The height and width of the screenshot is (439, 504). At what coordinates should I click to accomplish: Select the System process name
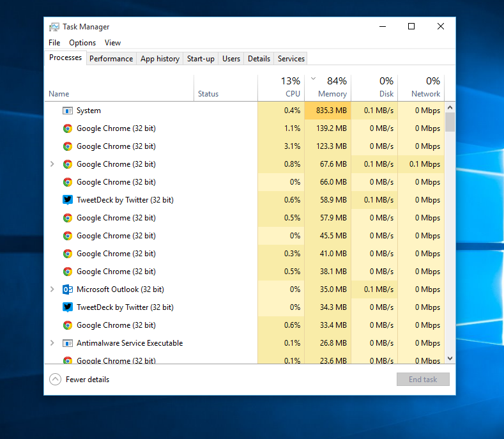tap(89, 111)
